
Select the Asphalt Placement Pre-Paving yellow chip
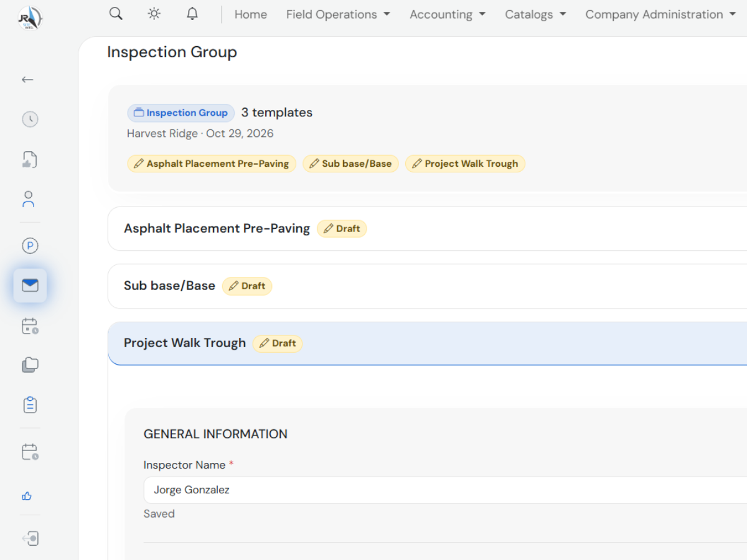pyautogui.click(x=212, y=164)
